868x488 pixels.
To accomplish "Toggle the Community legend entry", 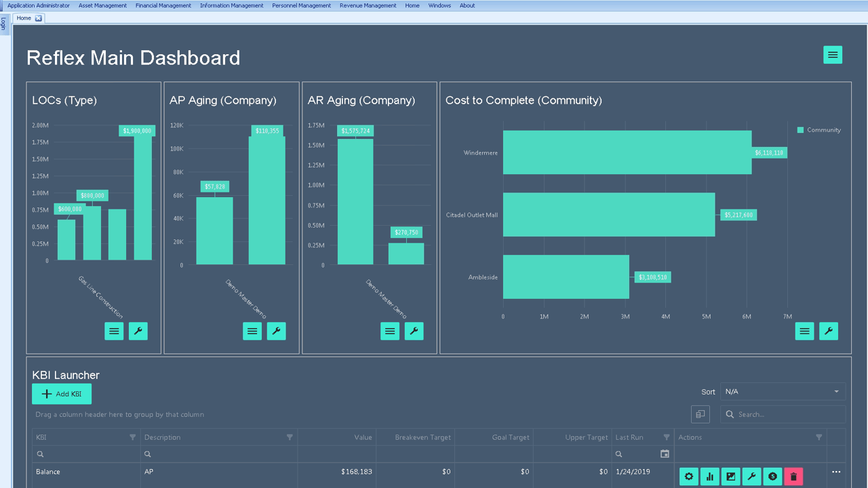I will [x=818, y=129].
